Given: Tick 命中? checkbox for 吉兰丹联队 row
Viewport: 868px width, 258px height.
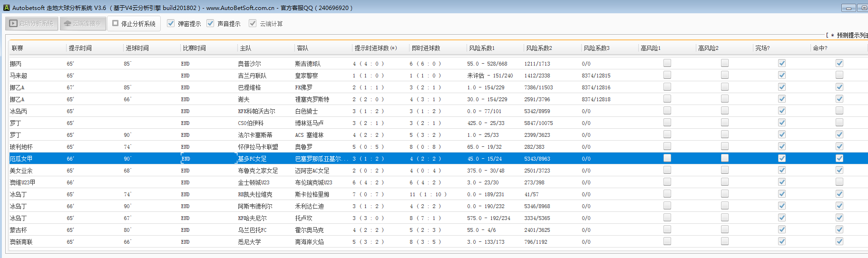Looking at the screenshot, I should tap(839, 75).
